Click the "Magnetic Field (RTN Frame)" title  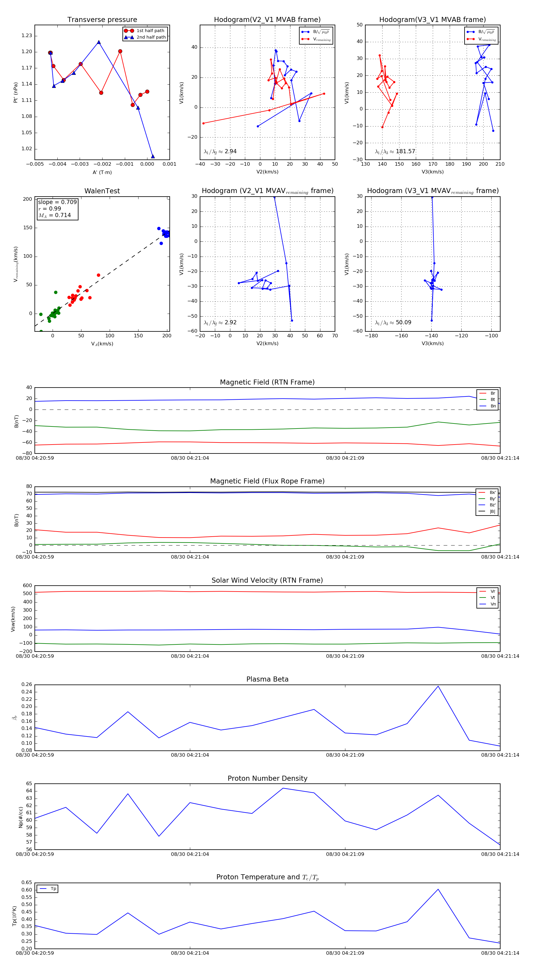point(267,382)
